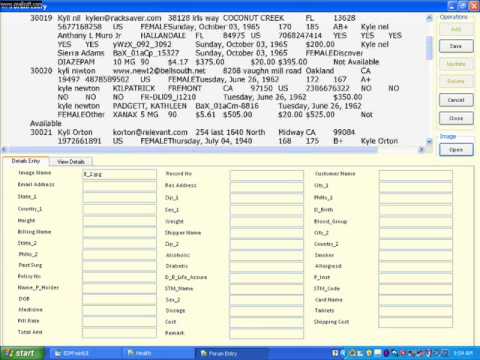The image size is (480, 360).
Task: Click the Billing Name input field
Action: [x=119, y=232]
